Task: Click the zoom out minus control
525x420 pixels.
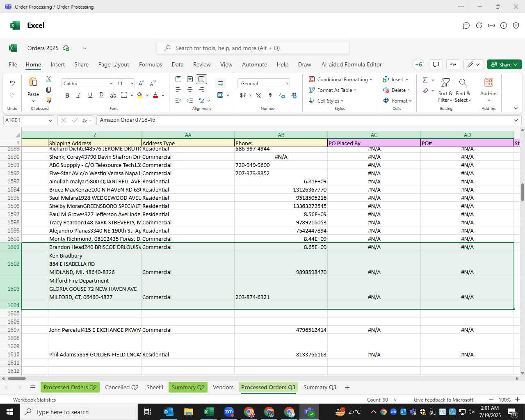Action: point(491,399)
